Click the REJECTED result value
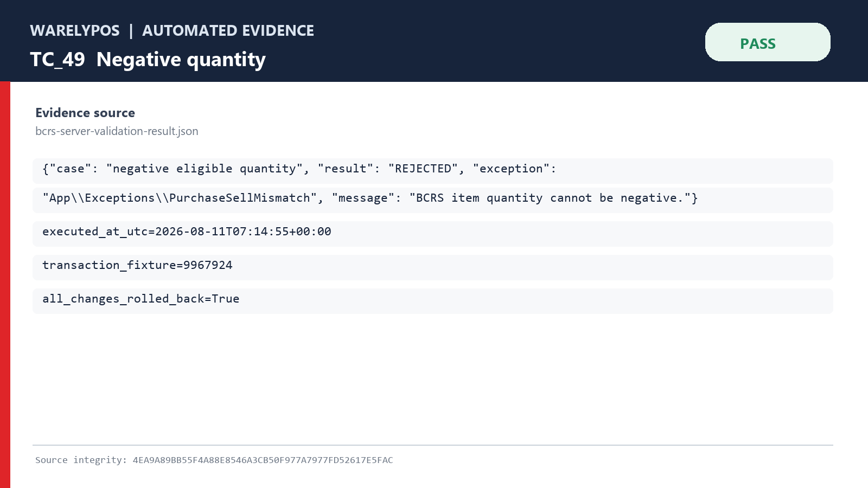Screen dimensions: 868x488 click(423, 169)
